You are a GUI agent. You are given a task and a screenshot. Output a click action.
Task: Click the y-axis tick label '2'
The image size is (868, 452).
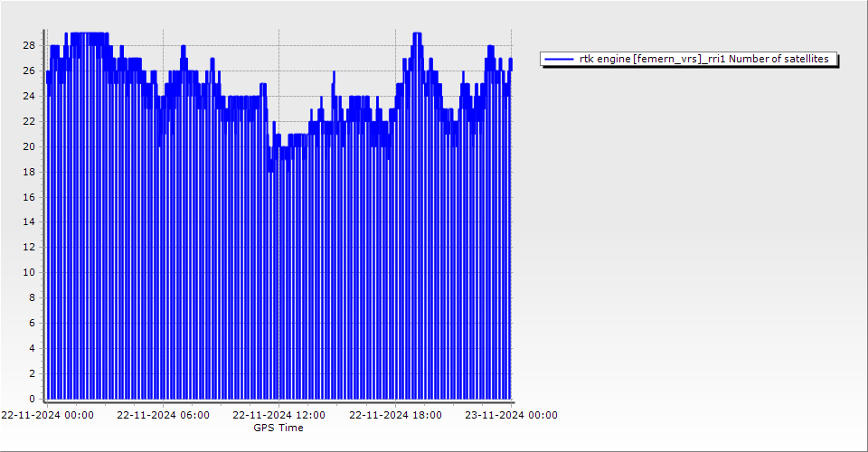pyautogui.click(x=32, y=373)
